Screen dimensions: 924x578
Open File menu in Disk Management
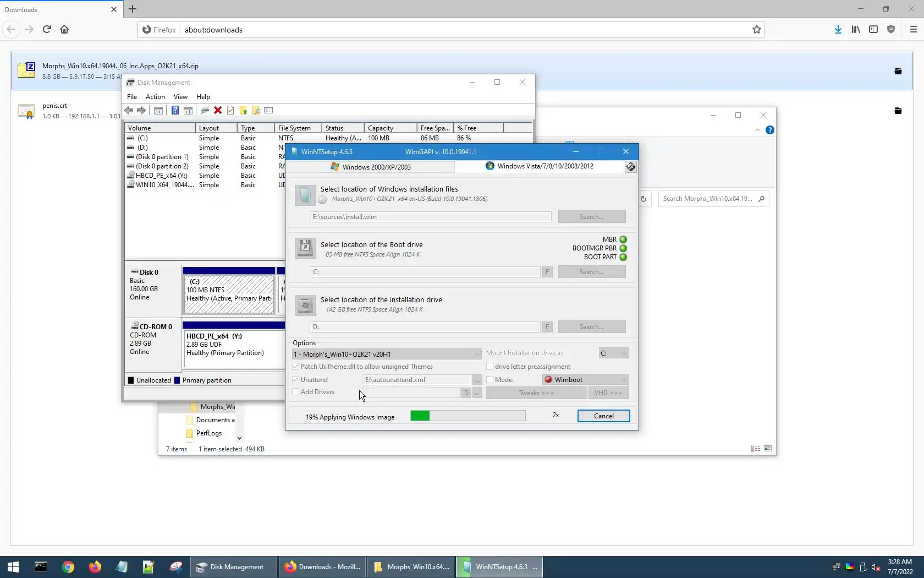click(x=132, y=97)
